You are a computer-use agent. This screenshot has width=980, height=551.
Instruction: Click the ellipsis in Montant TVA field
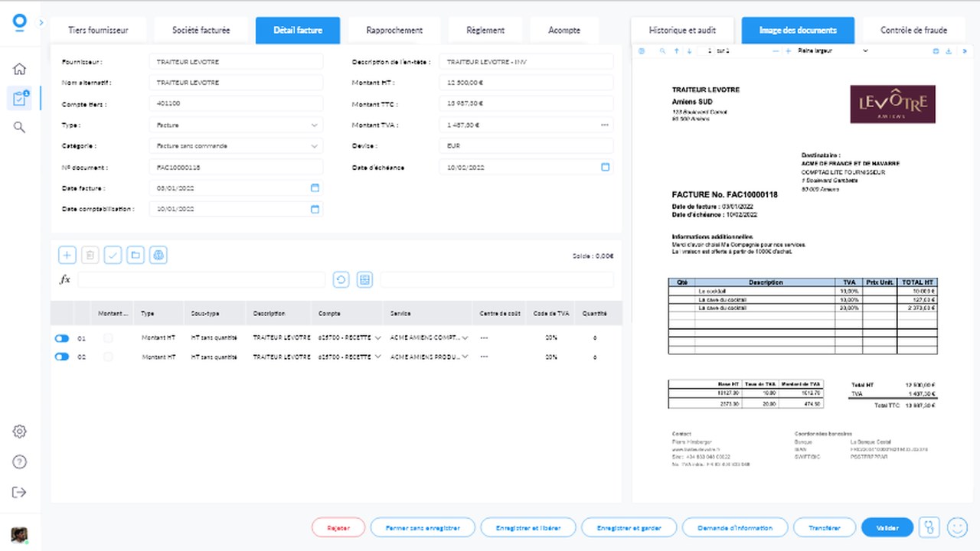[605, 125]
